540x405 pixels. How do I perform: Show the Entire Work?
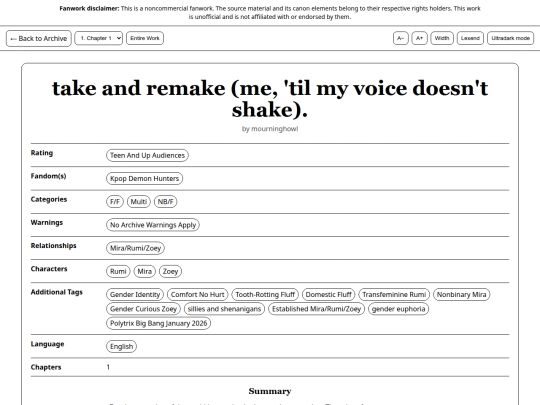click(x=145, y=38)
